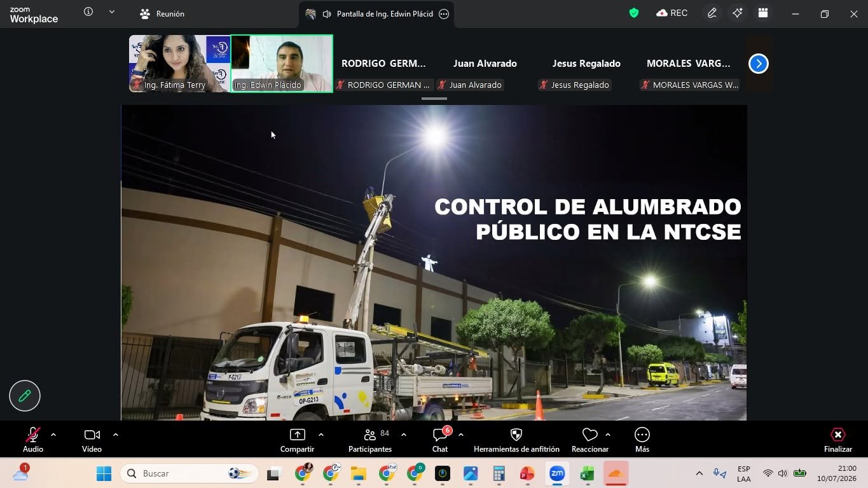Select Ing. Fátima Terry video thumbnail
This screenshot has width=868, height=488.
coord(179,64)
